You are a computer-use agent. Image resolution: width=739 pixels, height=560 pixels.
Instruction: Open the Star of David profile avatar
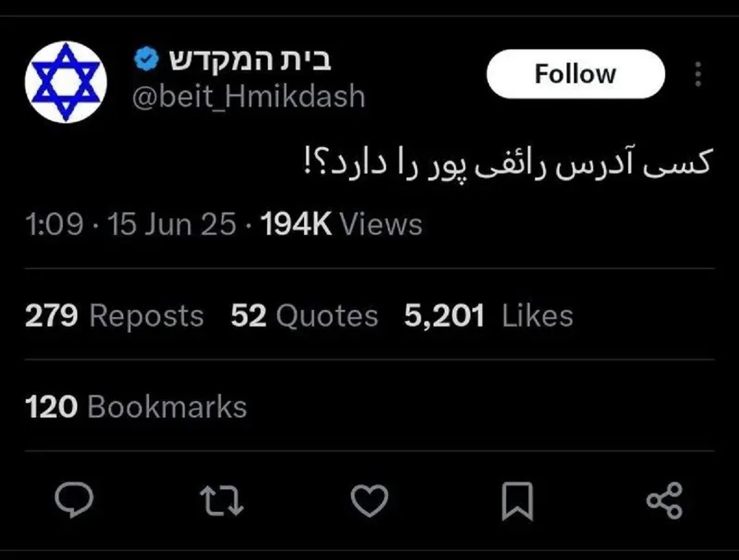point(66,81)
